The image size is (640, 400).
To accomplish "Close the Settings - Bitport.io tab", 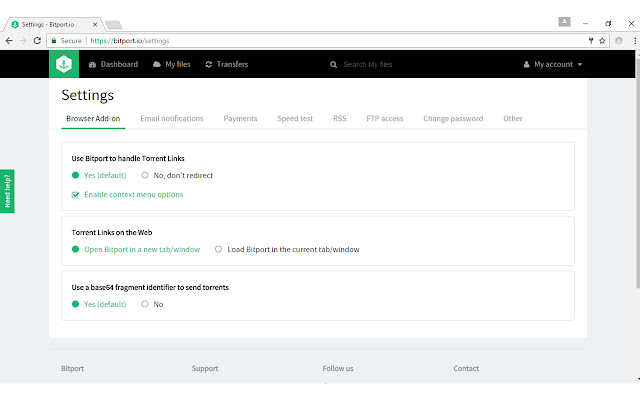I will click(95, 24).
